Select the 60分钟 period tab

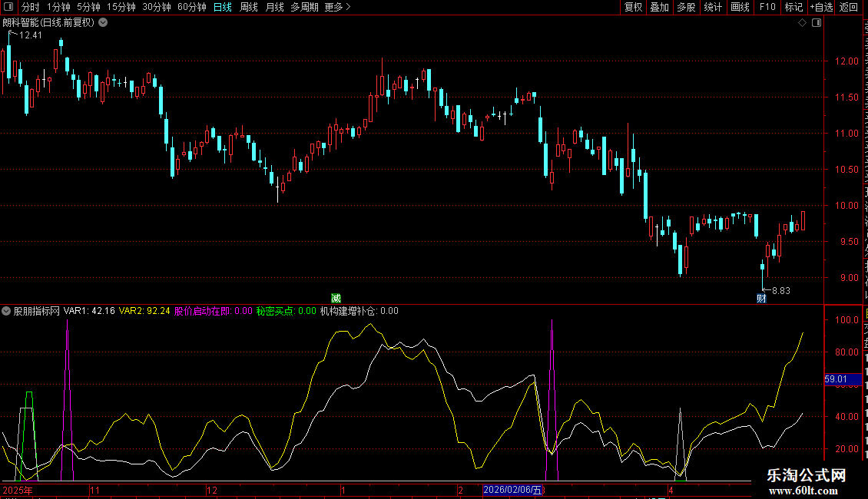[x=191, y=7]
